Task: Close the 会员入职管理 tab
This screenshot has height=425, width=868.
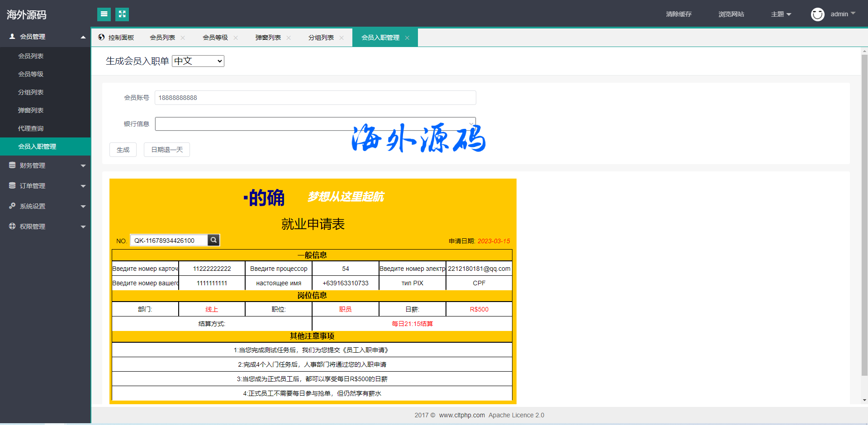Action: pyautogui.click(x=407, y=38)
